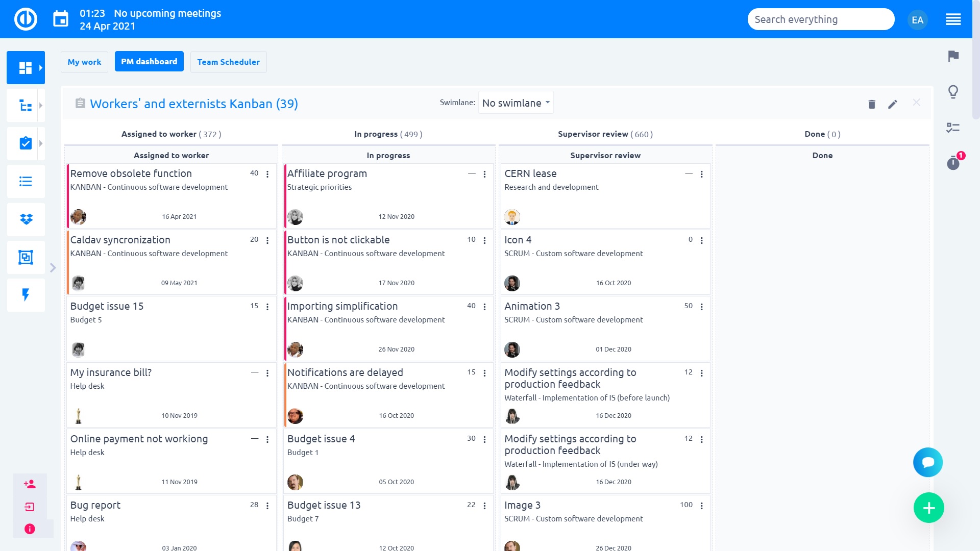Image resolution: width=980 pixels, height=551 pixels.
Task: Open the chat bubble button
Action: pos(928,462)
